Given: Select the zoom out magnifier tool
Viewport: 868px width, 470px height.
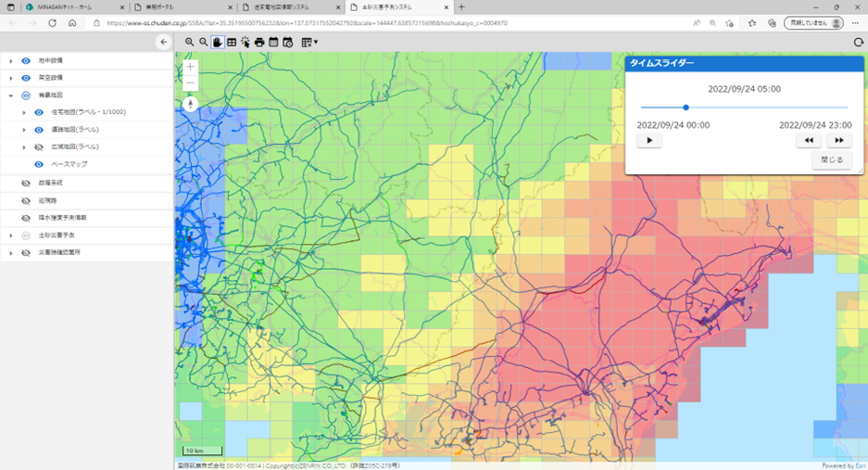Looking at the screenshot, I should tap(204, 42).
